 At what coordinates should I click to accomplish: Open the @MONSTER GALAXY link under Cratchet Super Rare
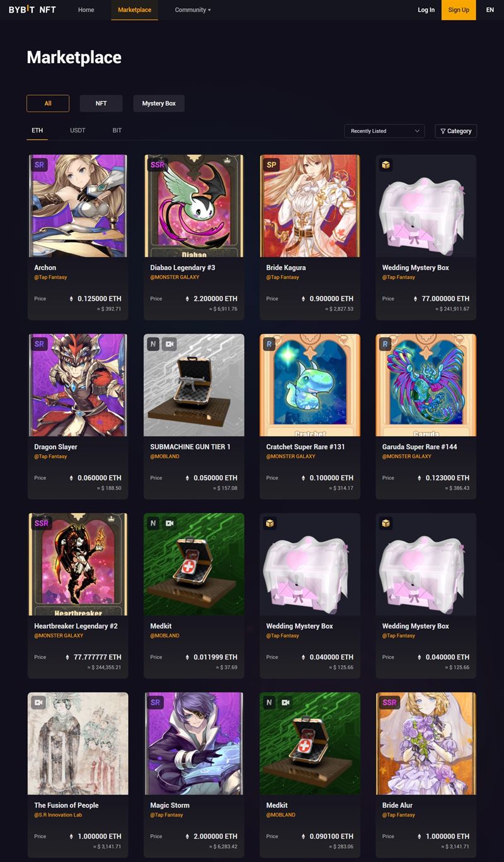click(290, 457)
